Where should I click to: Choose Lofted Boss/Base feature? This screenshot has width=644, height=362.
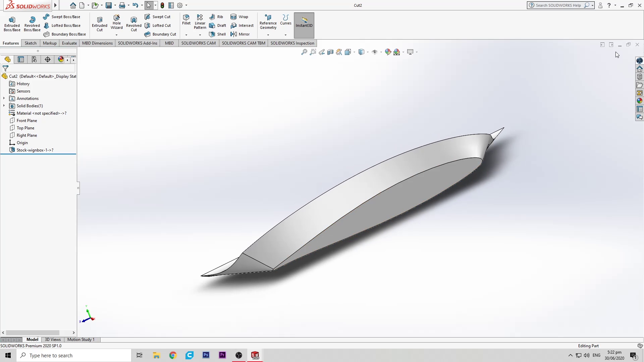(62, 25)
